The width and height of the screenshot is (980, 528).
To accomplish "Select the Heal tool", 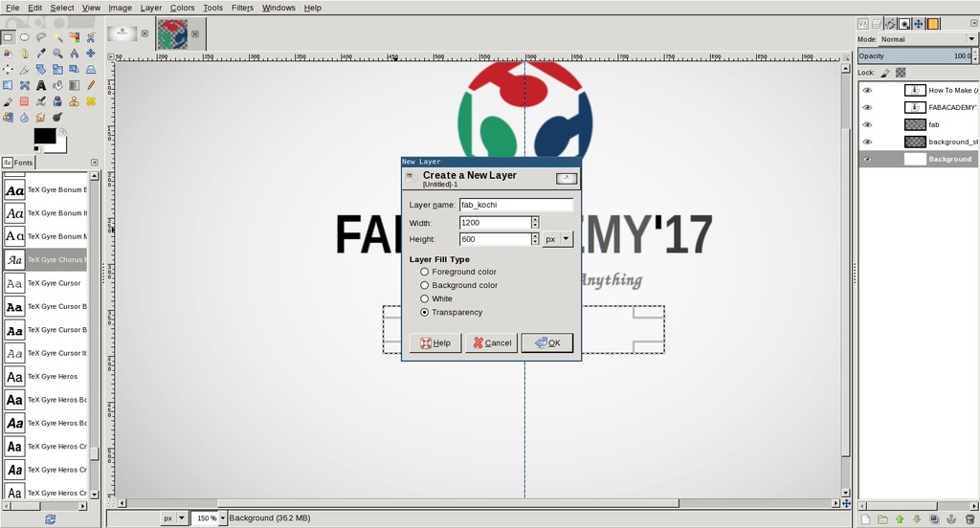I will [91, 101].
